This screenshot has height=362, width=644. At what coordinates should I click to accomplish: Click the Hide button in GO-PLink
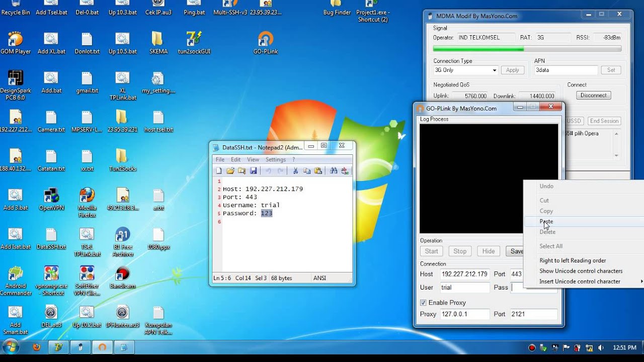tap(489, 251)
